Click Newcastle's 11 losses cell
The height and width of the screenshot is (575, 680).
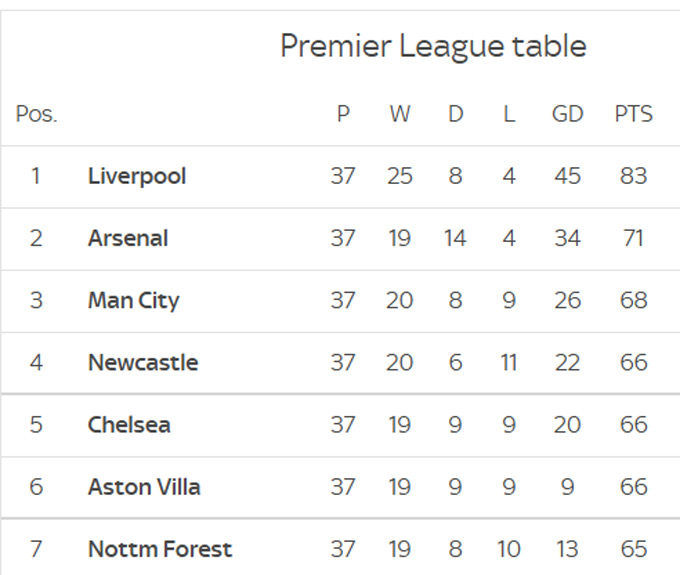point(509,362)
